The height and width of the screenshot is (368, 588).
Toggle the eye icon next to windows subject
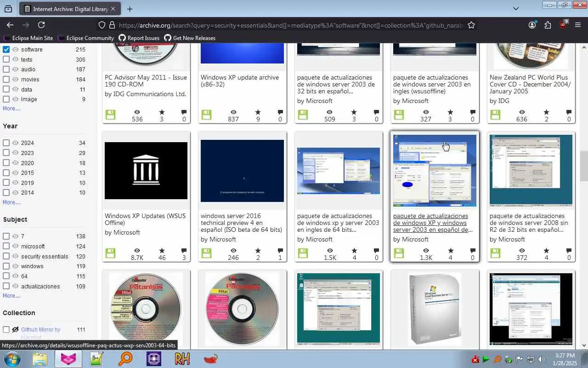pos(15,266)
